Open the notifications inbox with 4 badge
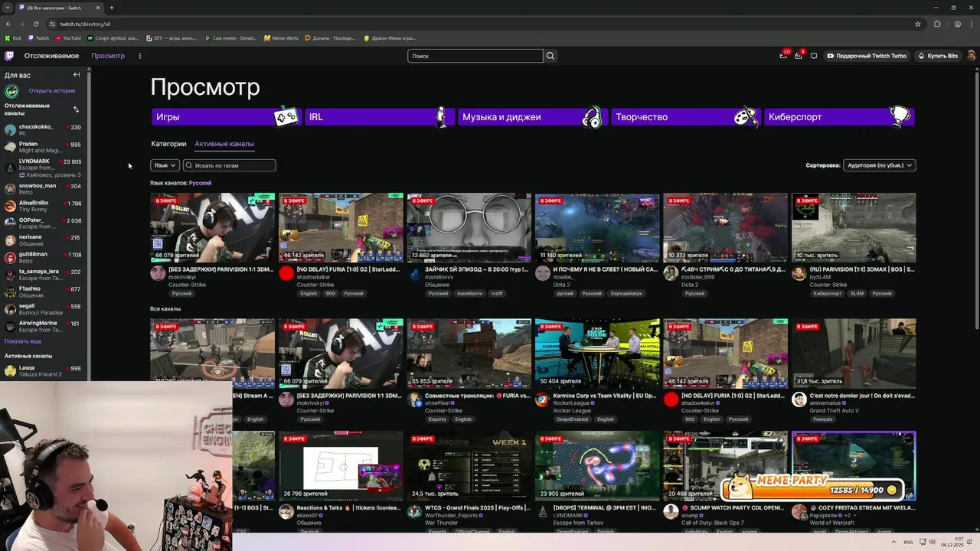 click(x=799, y=56)
